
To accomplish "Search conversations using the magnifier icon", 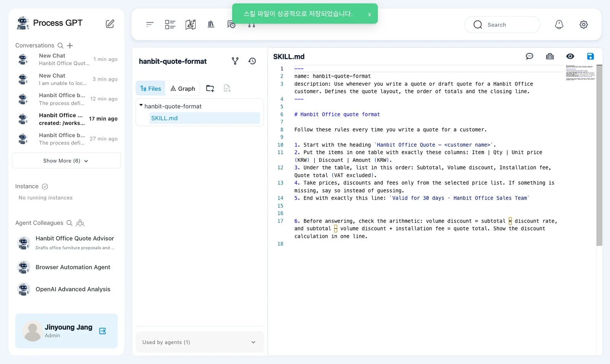I will click(x=60, y=46).
